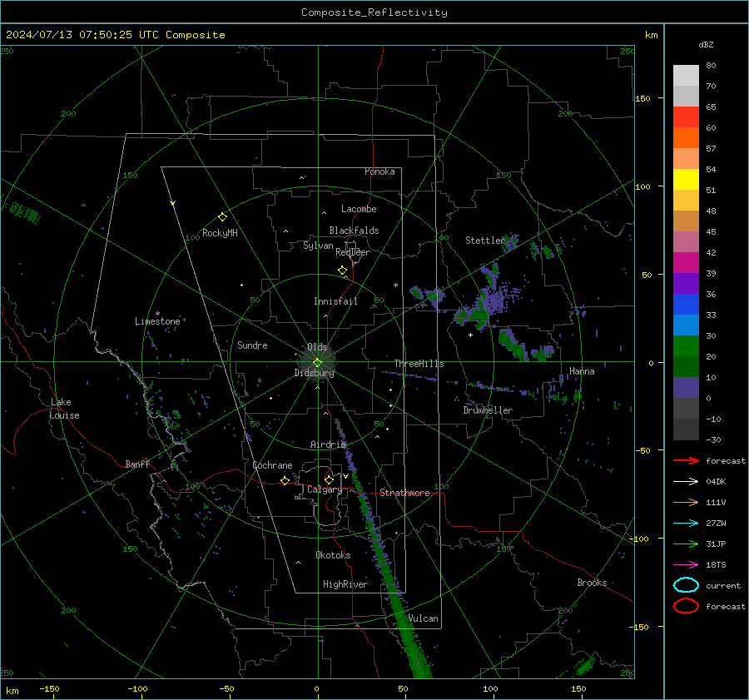Select the 42 dBZ pink color swatch

pyautogui.click(x=686, y=241)
